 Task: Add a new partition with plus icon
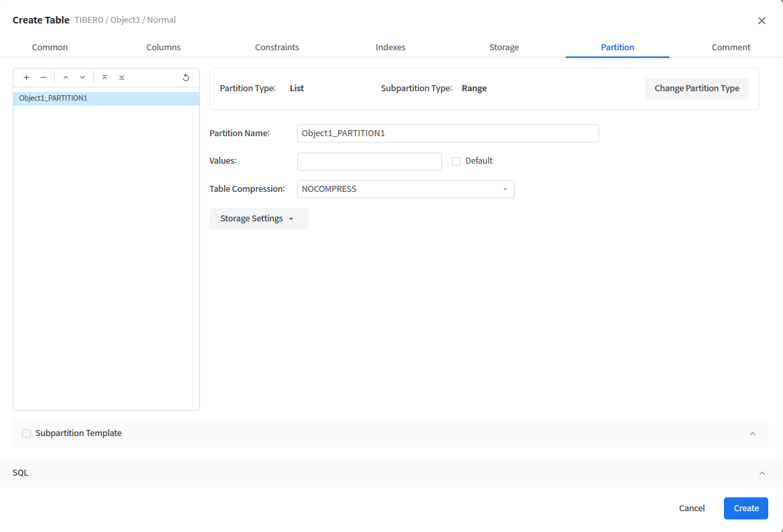click(26, 78)
